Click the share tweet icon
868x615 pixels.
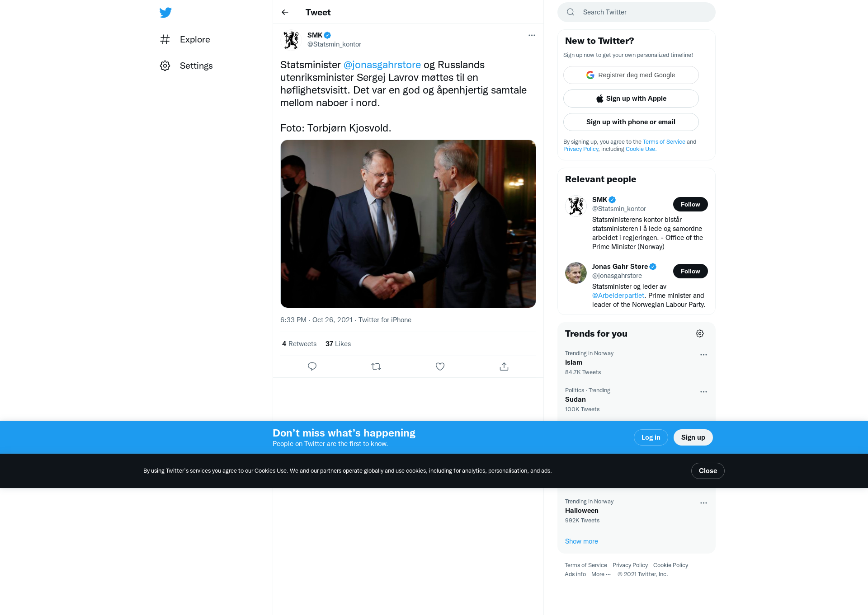504,366
